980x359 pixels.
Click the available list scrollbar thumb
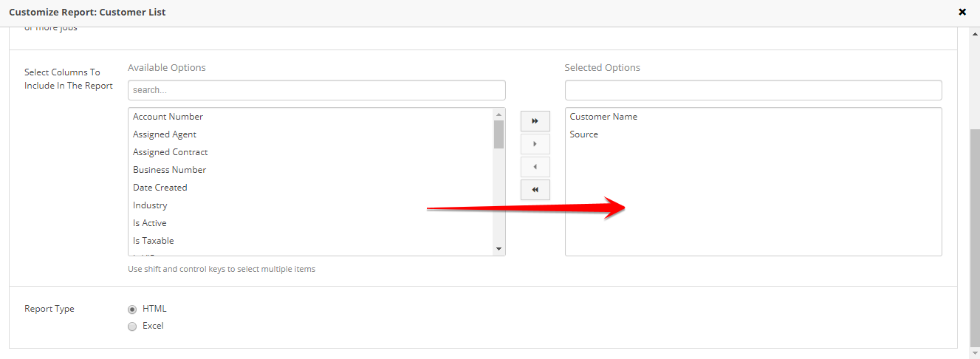point(498,134)
